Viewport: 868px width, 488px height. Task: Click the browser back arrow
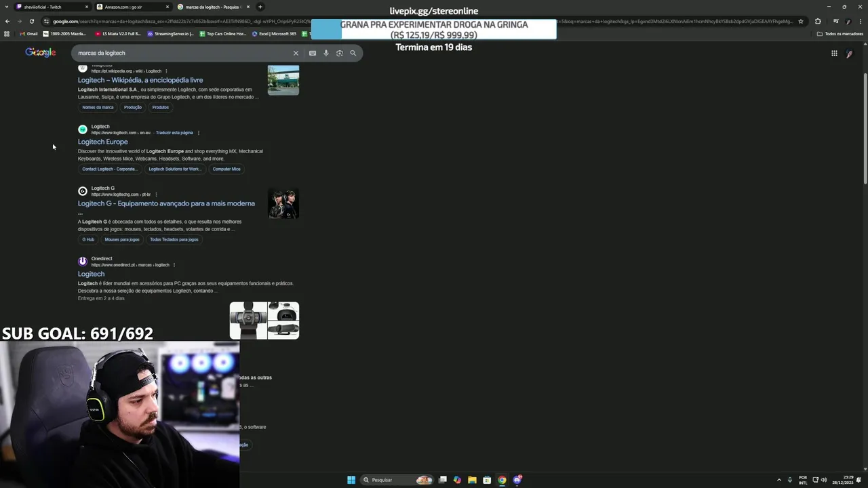(7, 21)
